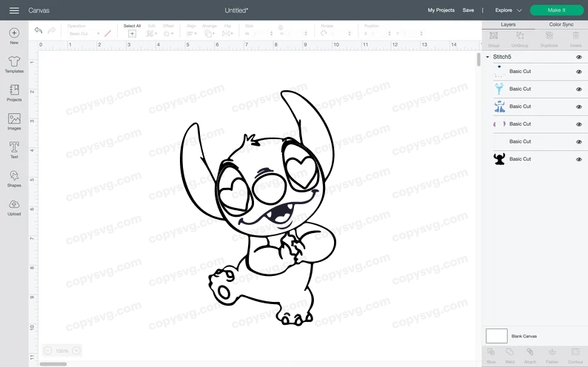Click the Blank Canvas color swatch
Screen dimensions: 588x367
(496, 336)
